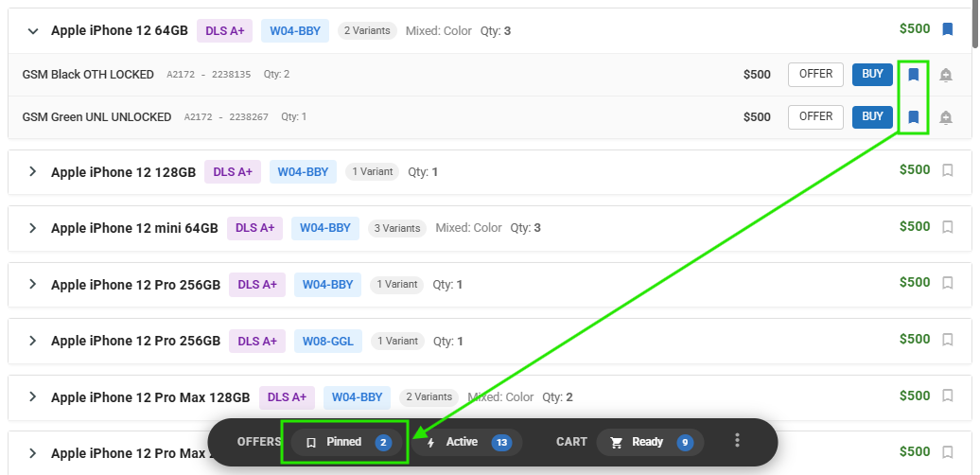This screenshot has width=980, height=475.
Task: Unpin the GSM Green UNL UNLOCKED variant bookmark
Action: pos(913,117)
